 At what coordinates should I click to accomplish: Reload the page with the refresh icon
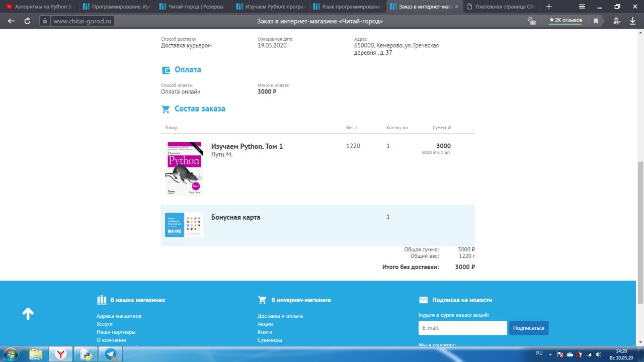(28, 21)
